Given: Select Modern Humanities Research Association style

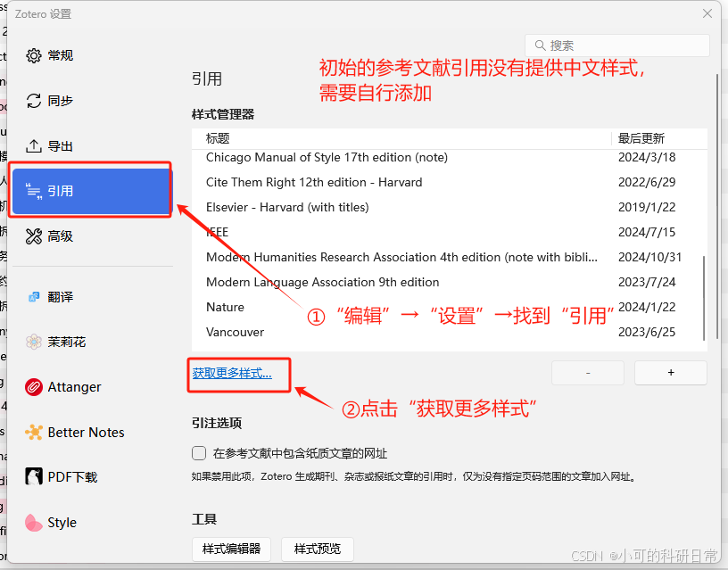Looking at the screenshot, I should tap(448, 258).
